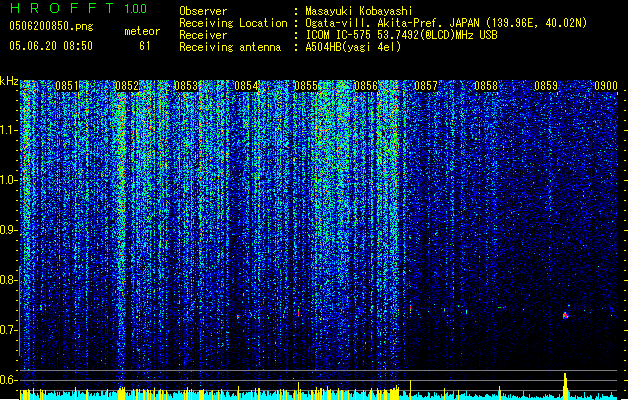Click the 0.7 kHz axis label
The width and height of the screenshot is (629, 400).
[x=8, y=330]
